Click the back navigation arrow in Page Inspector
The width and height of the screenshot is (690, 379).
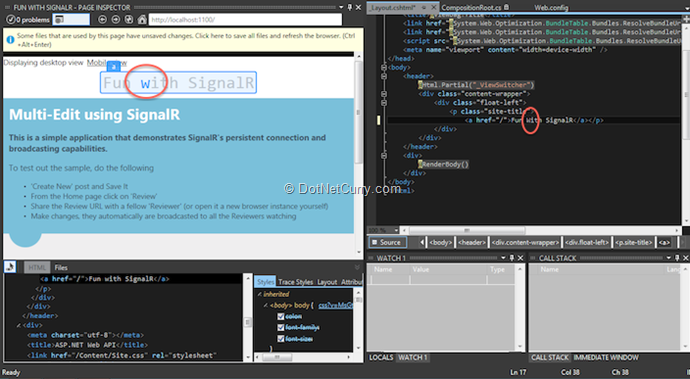pyautogui.click(x=102, y=19)
